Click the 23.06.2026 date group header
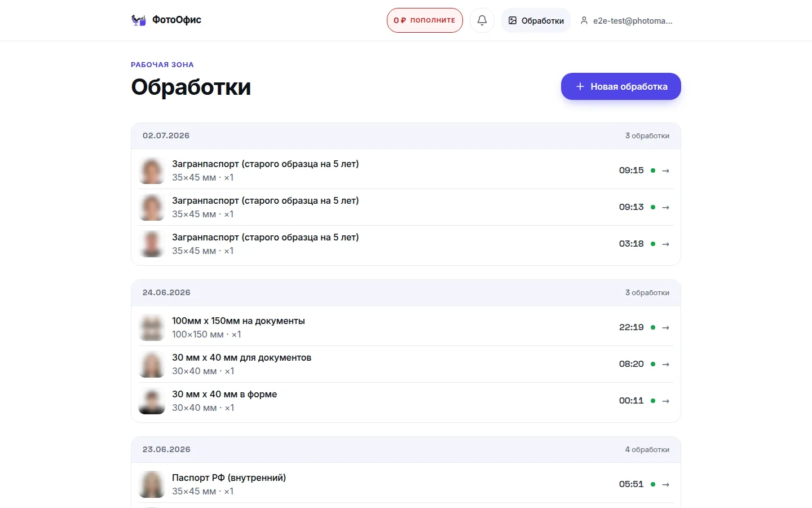 (x=406, y=450)
